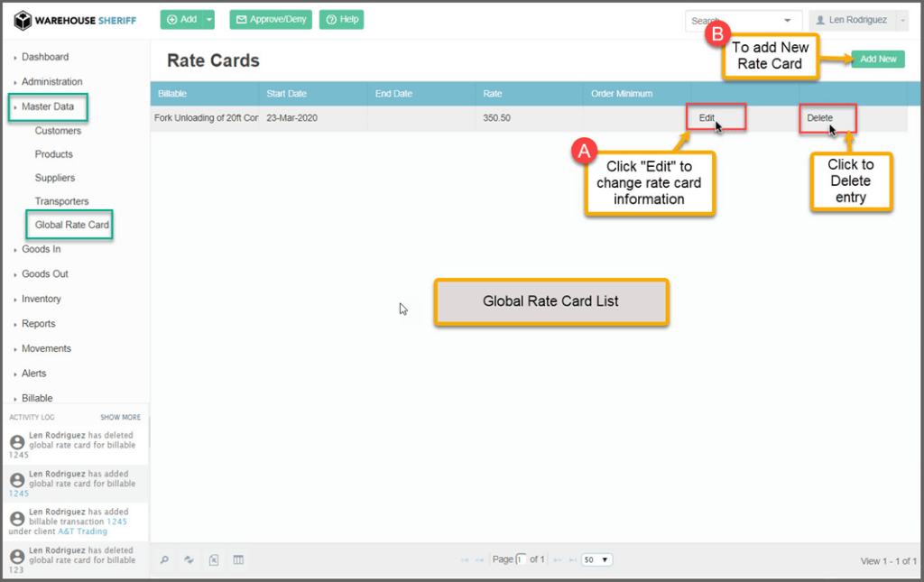Image resolution: width=924 pixels, height=582 pixels.
Task: Go to the first page arrow
Action: tap(465, 560)
